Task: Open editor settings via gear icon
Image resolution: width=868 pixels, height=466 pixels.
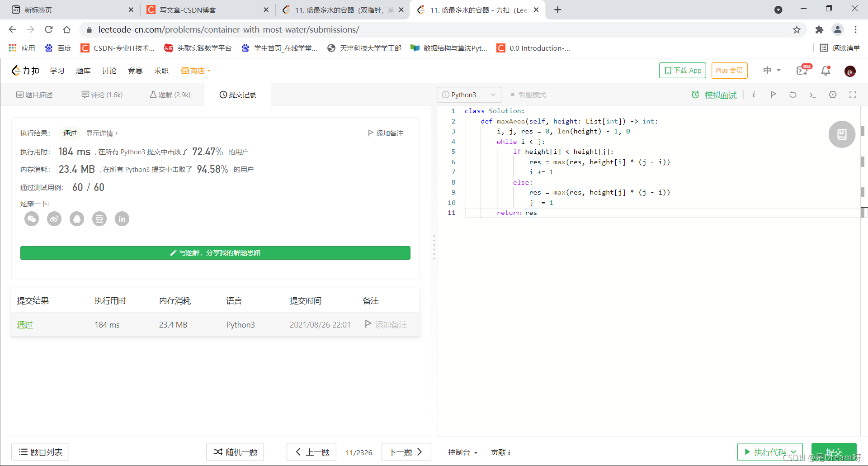Action: (833, 95)
